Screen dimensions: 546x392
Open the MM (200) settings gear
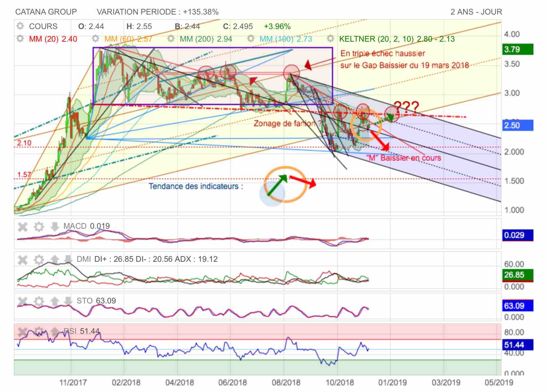tap(171, 39)
